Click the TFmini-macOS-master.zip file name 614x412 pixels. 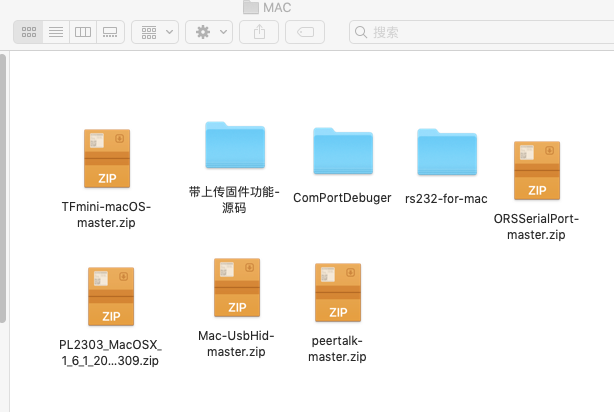tap(106, 215)
